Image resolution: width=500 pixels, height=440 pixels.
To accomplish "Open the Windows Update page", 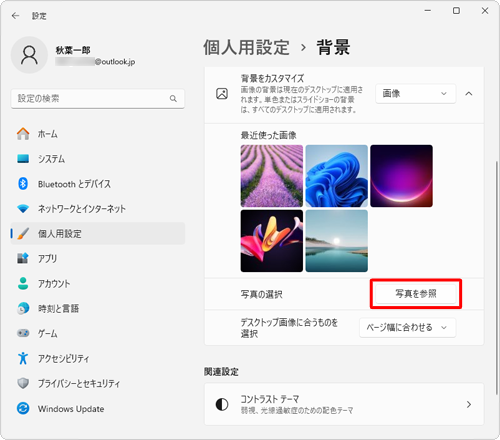I will (x=98, y=408).
